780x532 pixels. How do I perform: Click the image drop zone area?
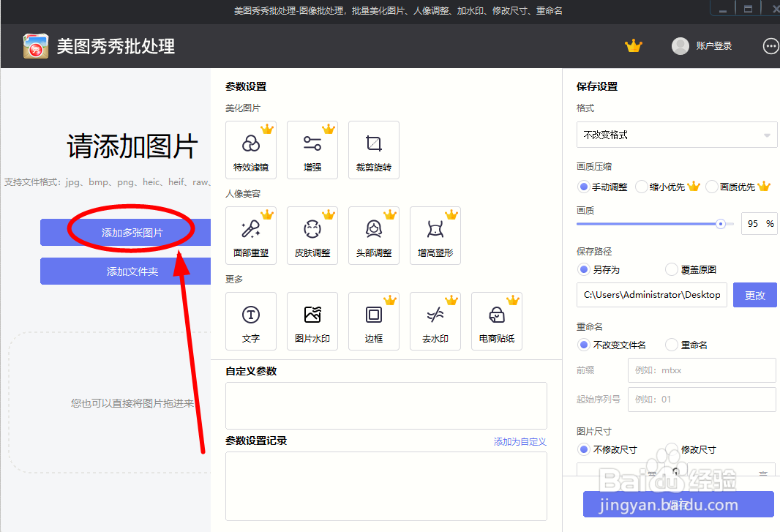point(110,402)
